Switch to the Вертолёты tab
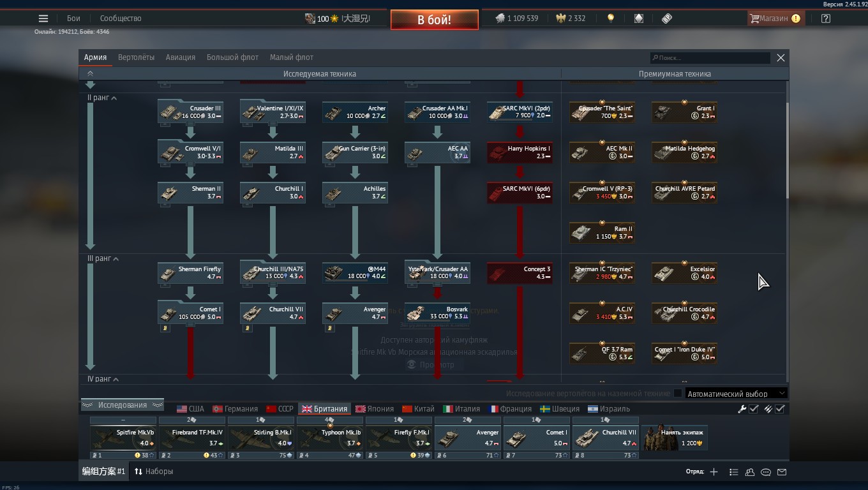The height and width of the screenshot is (490, 868). pos(136,57)
